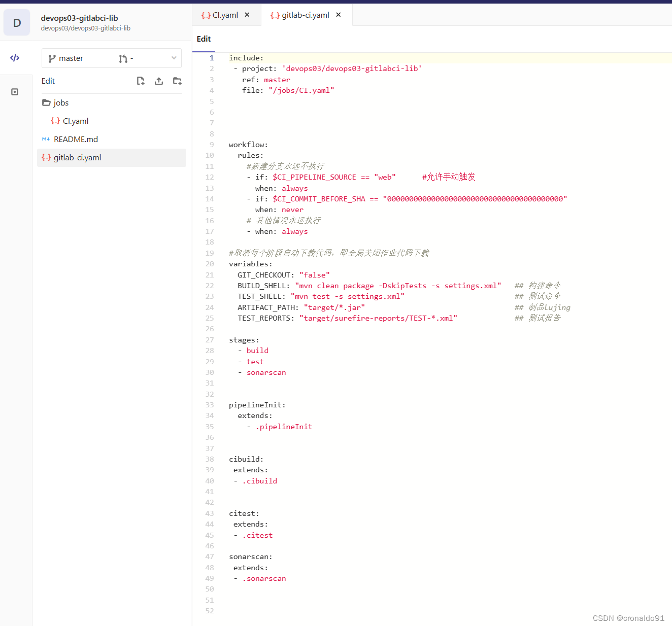Click the GIT_CHECKOUT variable line

tap(284, 275)
